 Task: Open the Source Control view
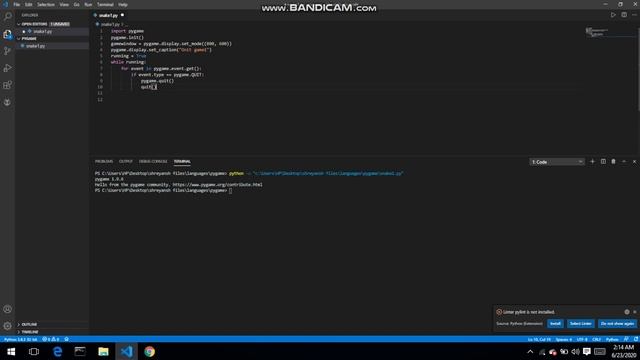point(7,51)
